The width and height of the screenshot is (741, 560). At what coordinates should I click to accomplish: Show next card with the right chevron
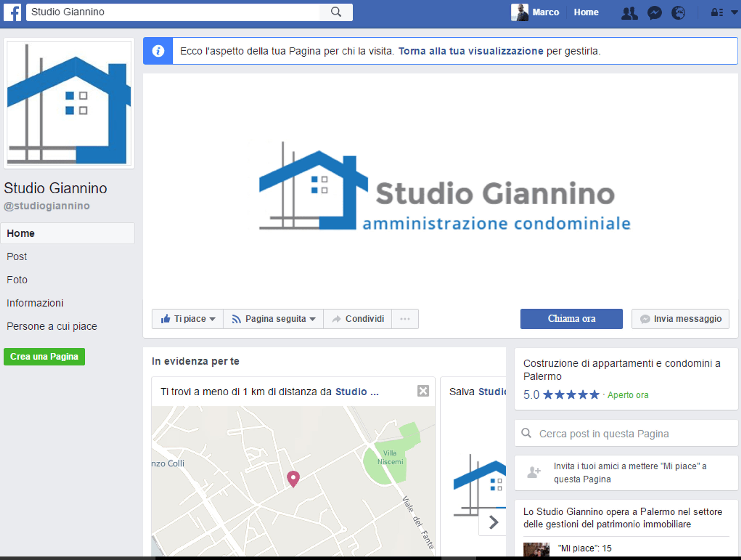coord(493,522)
